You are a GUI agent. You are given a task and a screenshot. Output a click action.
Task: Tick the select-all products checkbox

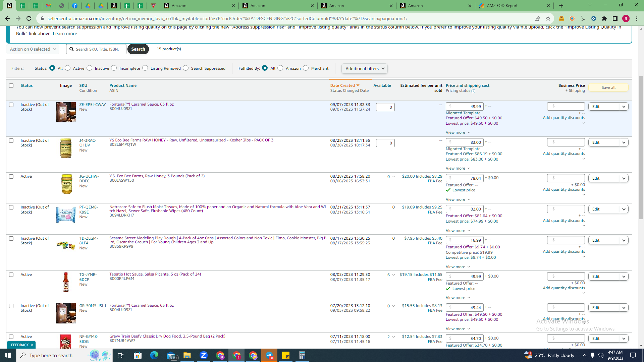pos(11,86)
